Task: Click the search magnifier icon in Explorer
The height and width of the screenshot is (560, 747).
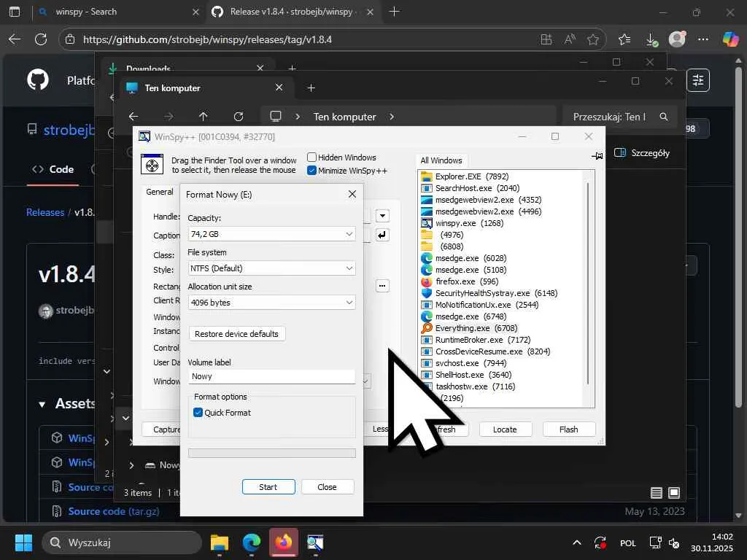Action: [664, 117]
